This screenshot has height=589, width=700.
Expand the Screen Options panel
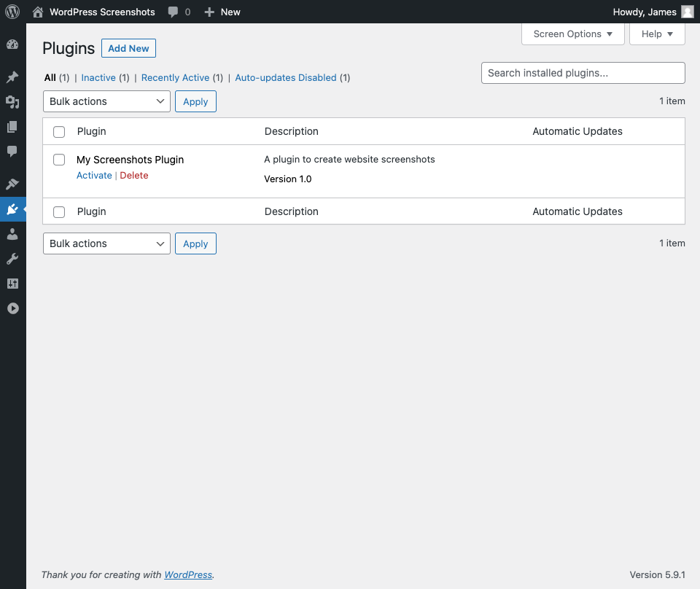coord(573,34)
